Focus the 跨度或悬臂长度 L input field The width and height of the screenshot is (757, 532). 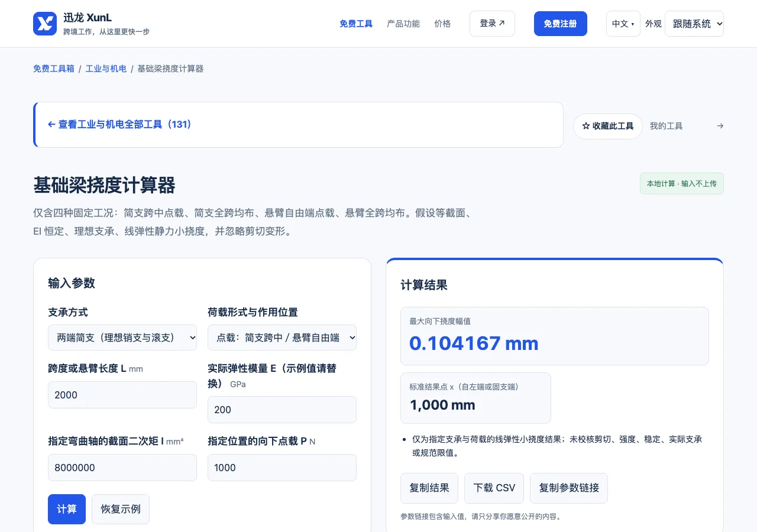(122, 395)
